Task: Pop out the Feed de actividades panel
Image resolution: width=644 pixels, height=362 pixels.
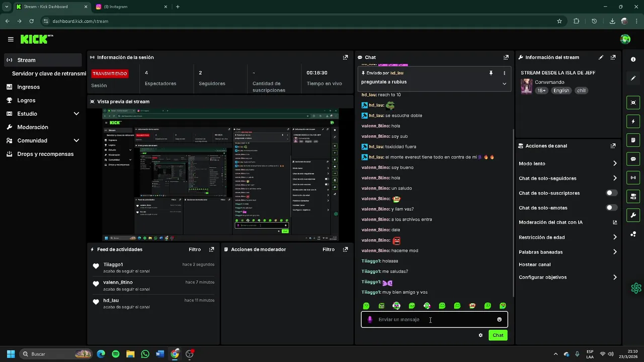Action: (211, 249)
